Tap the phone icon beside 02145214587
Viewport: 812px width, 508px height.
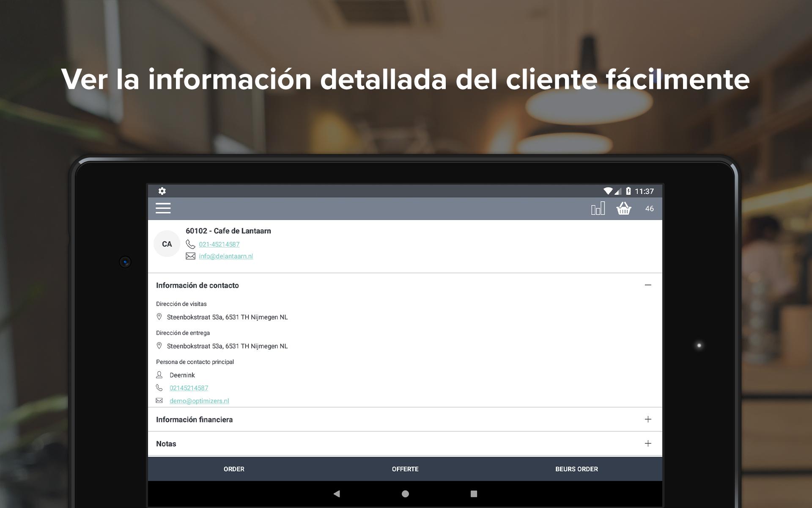pos(159,388)
